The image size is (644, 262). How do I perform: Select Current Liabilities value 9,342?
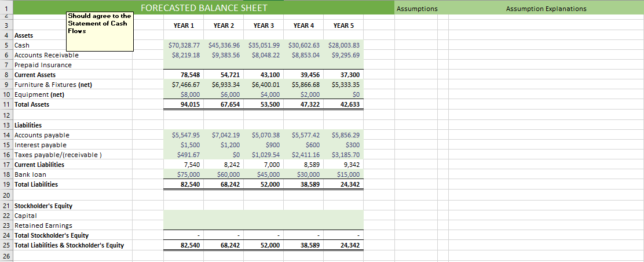(344, 165)
